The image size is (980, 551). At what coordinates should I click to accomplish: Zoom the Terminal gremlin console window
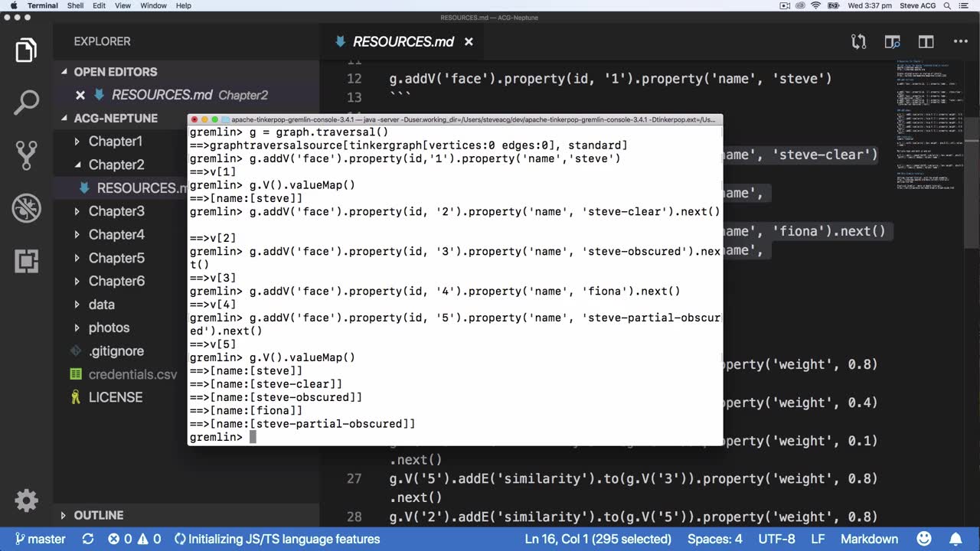215,119
